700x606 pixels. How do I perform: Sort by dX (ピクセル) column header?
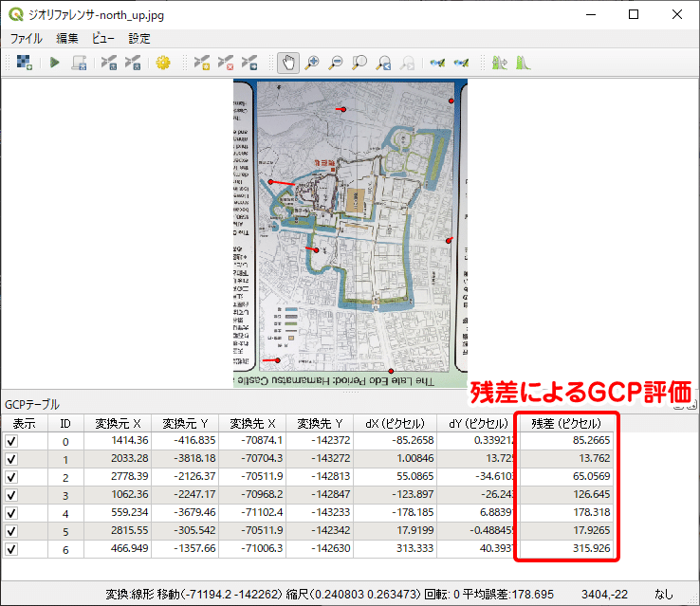[x=395, y=424]
